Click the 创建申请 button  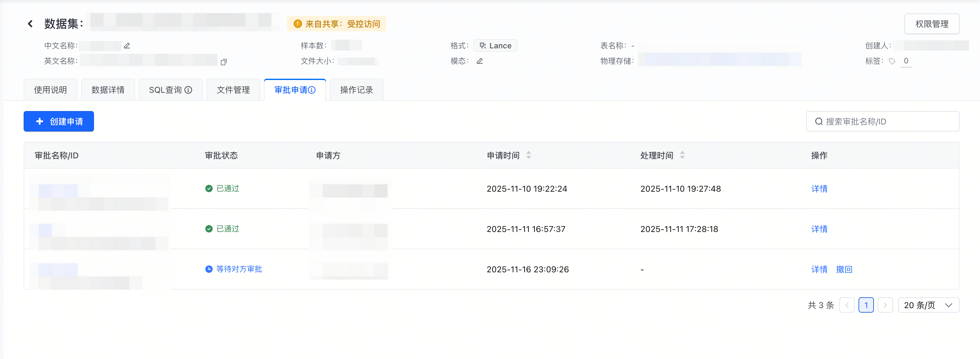(x=58, y=122)
